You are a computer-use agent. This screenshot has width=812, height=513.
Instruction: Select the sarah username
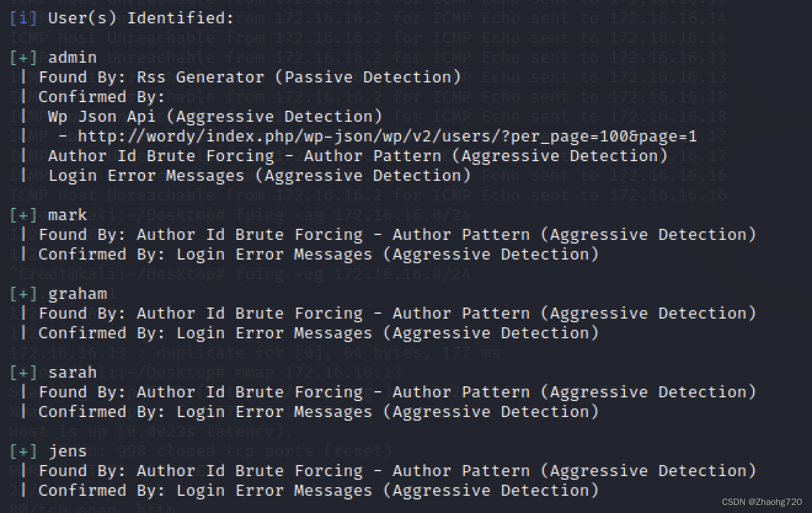coord(73,372)
